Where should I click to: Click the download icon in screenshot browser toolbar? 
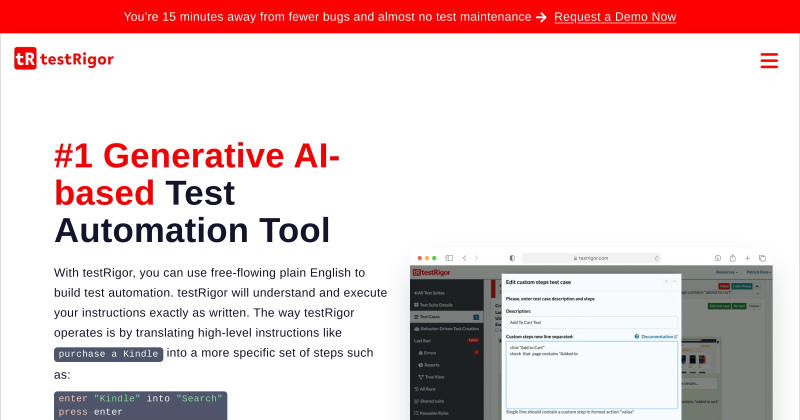[x=717, y=258]
